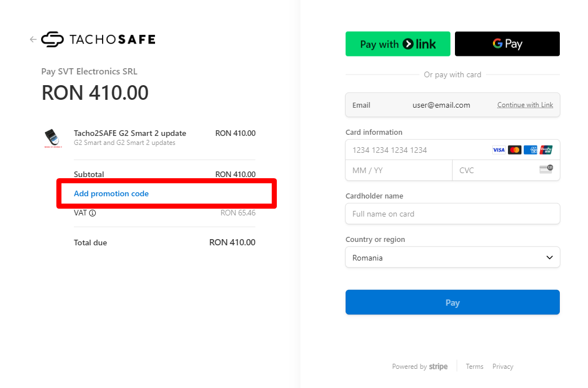Submit with the blue Pay button
The width and height of the screenshot is (588, 388).
pyautogui.click(x=452, y=302)
